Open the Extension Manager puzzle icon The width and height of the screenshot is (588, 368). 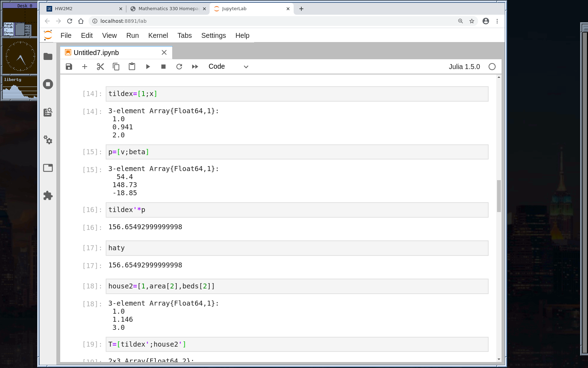(48, 196)
